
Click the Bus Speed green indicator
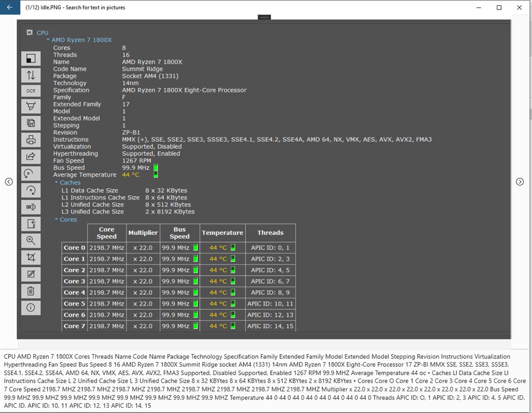(156, 167)
